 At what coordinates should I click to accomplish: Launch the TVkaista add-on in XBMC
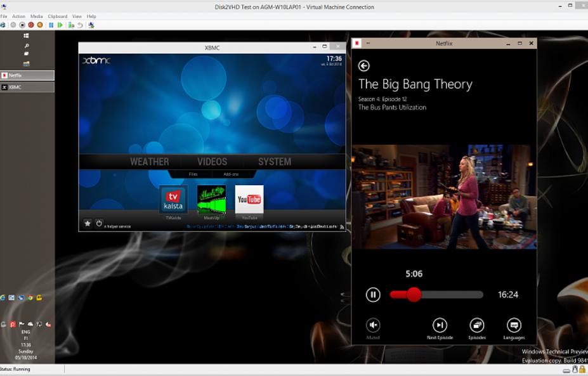tap(173, 199)
